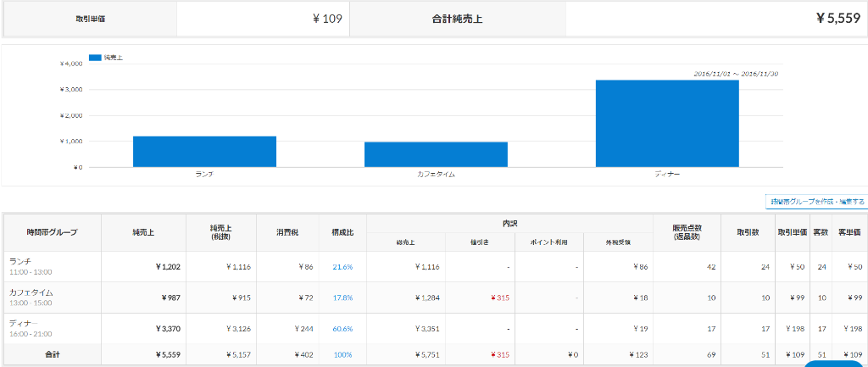Image resolution: width=868 pixels, height=367 pixels.
Task: Click the ¥5,157 total tax-excluded cell
Action: pyautogui.click(x=238, y=354)
